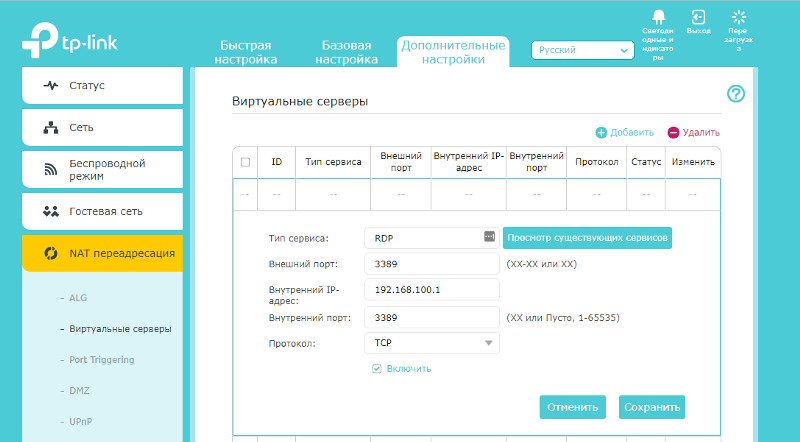
Task: Select Виртуальные серверы submenu item
Action: tap(120, 329)
